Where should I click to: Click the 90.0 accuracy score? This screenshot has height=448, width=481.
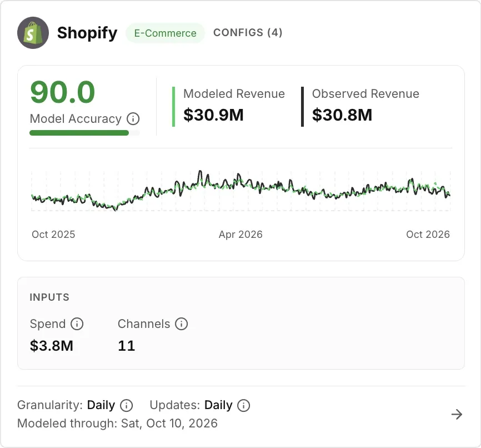coord(63,92)
